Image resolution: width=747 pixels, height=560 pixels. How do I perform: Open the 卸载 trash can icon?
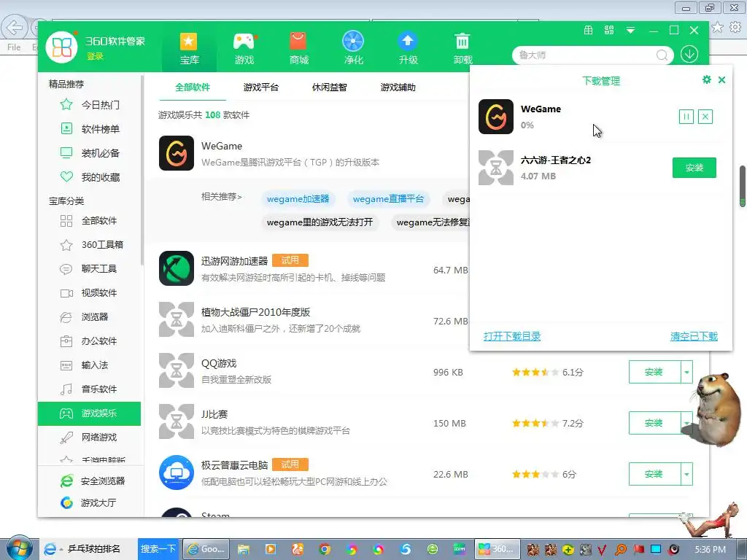pos(462,49)
